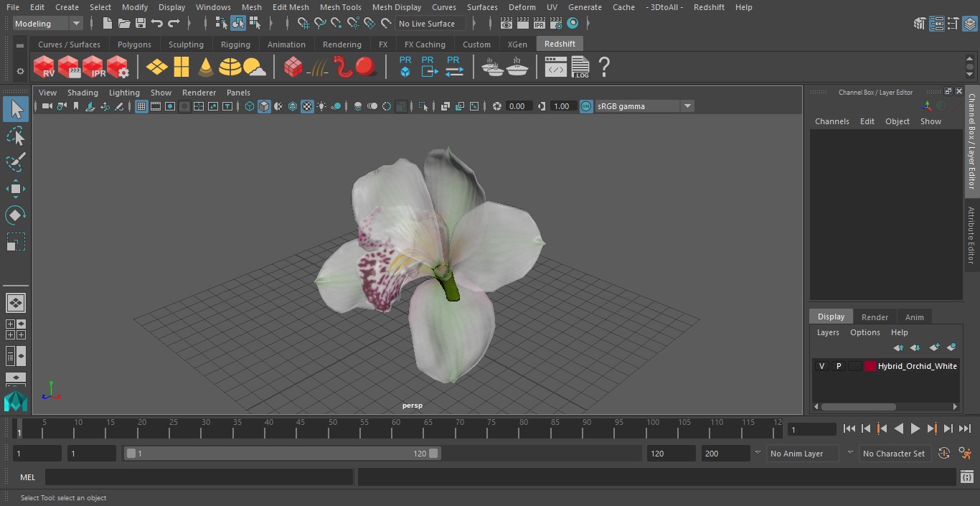
Task: Open the viewport Renderer menu
Action: click(199, 93)
